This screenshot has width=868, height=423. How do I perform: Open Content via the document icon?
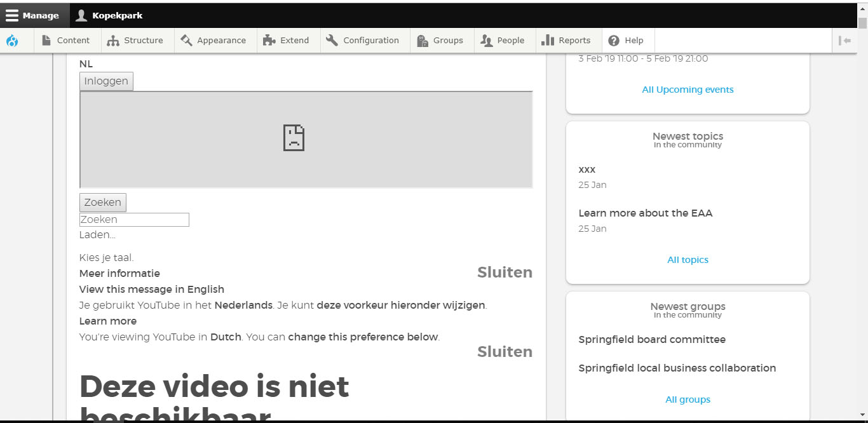[46, 40]
